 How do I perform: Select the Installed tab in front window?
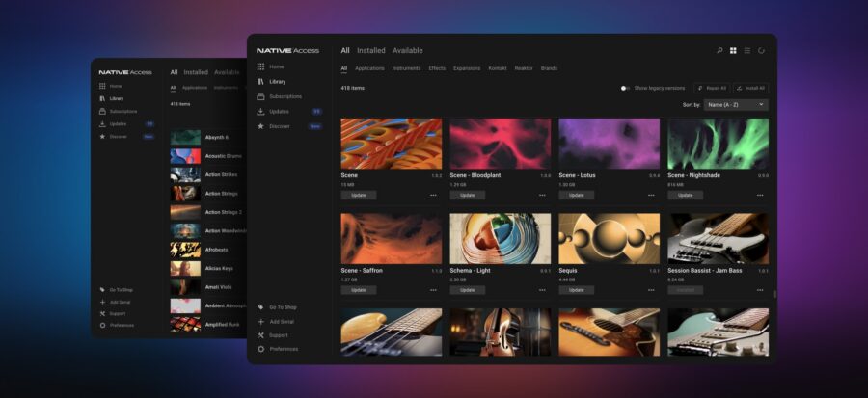[371, 50]
